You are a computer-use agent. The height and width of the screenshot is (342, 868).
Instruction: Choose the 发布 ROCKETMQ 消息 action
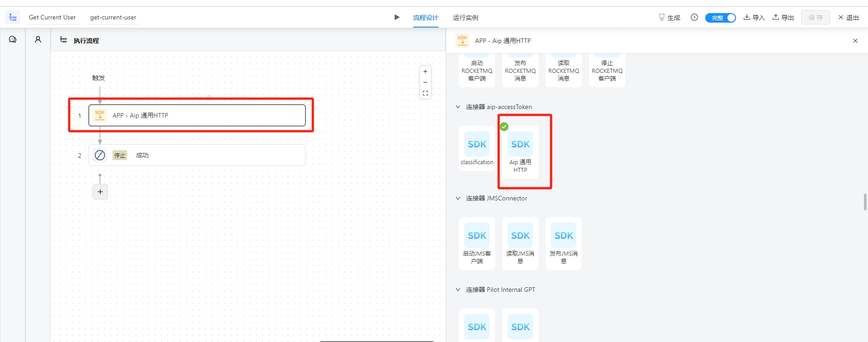pos(520,71)
